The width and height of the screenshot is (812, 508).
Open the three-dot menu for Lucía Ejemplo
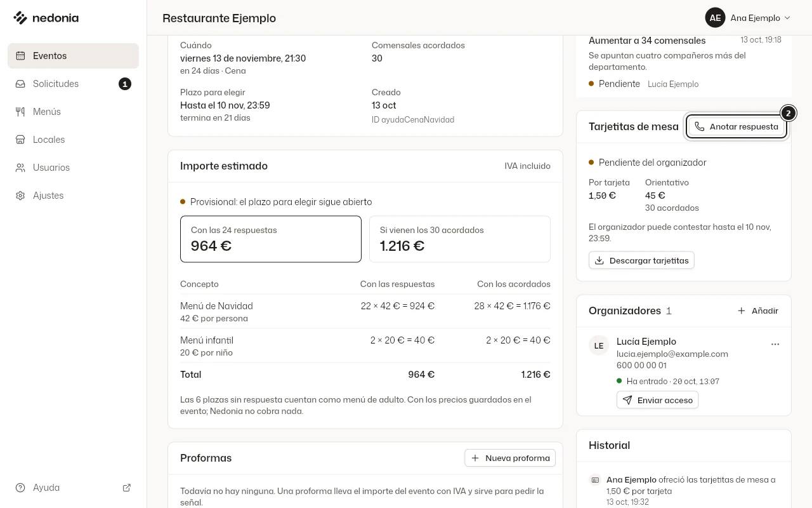tap(775, 344)
